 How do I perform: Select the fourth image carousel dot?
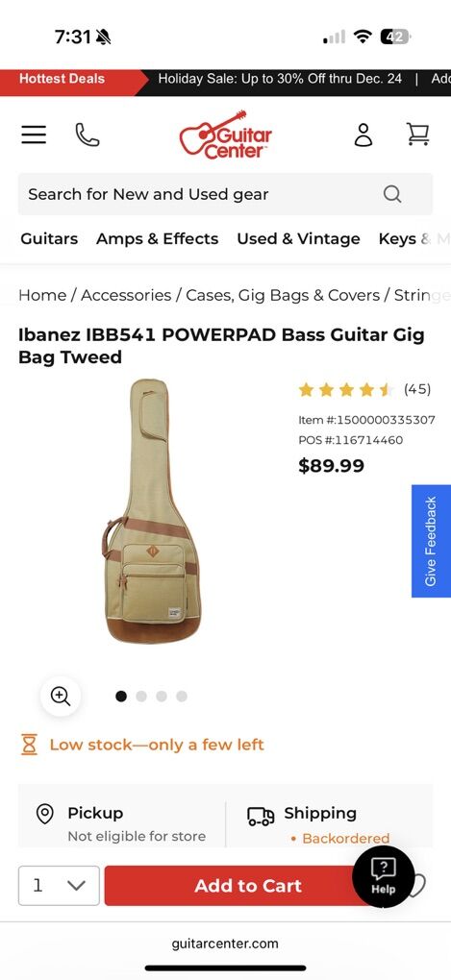(x=182, y=697)
